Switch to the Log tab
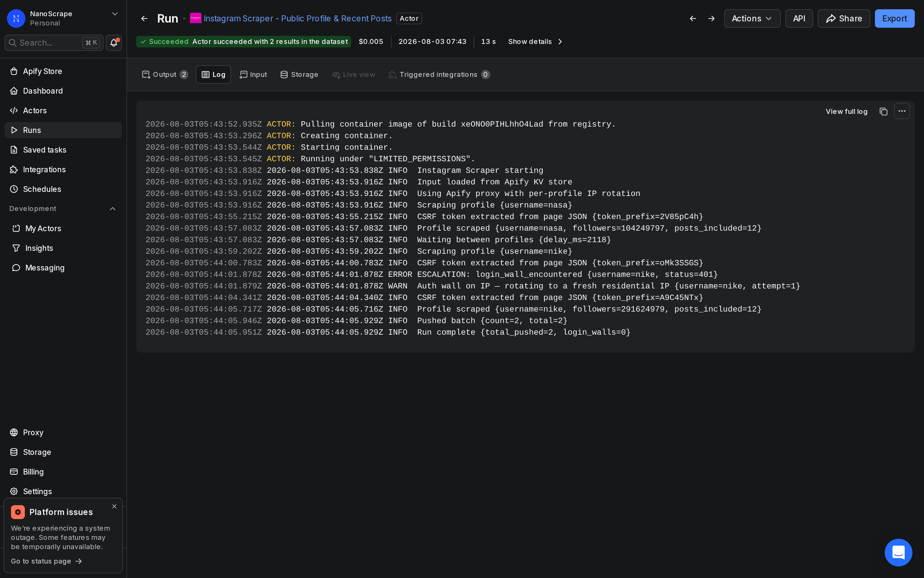 [213, 75]
